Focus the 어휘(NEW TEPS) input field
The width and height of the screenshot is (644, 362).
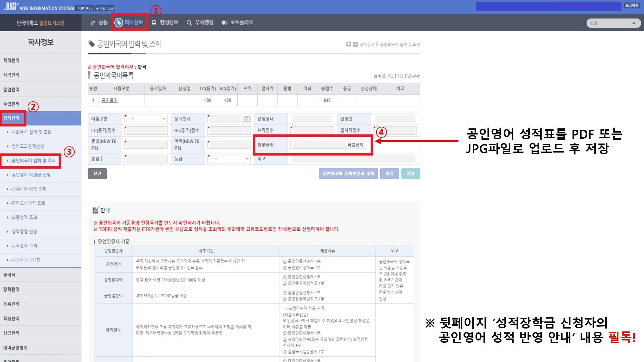[x=229, y=145]
